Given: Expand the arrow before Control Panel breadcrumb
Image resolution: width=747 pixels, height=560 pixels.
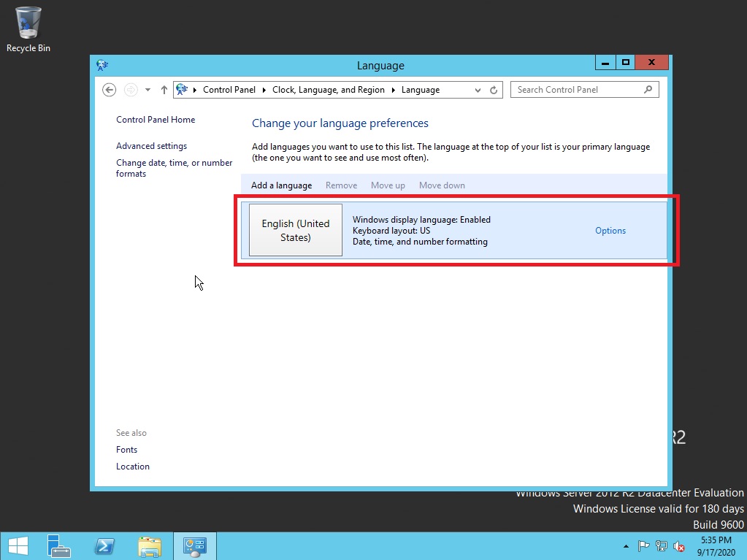Looking at the screenshot, I should (195, 90).
